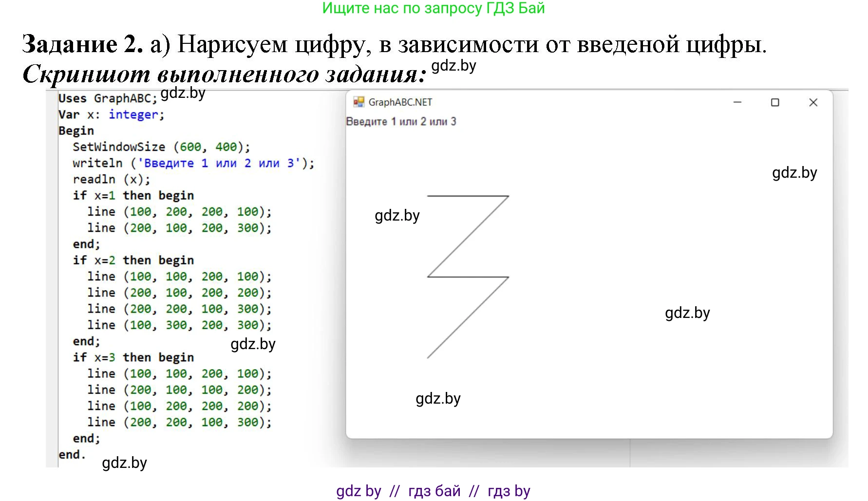Image resolution: width=868 pixels, height=501 pixels.
Task: Click the GraphABC.NET window title text
Action: pos(400,102)
